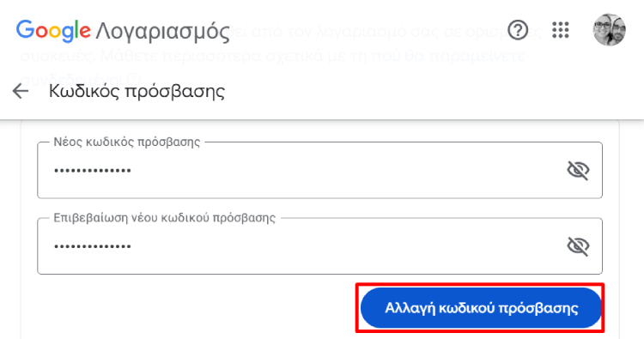Viewport: 644px width, 339px height.
Task: Click the colorful Google logo
Action: pyautogui.click(x=53, y=31)
